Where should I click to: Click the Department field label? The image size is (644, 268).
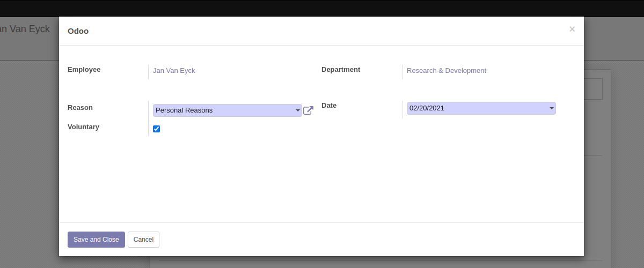click(341, 70)
